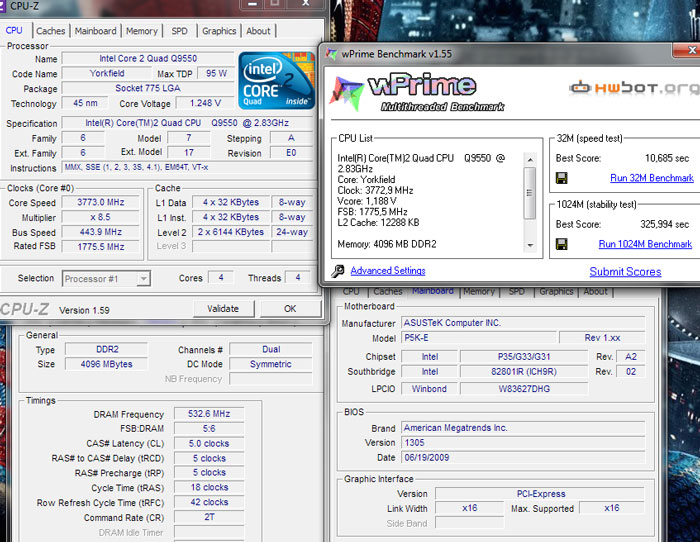Click the FSB:DRAM ratio value 5:6
This screenshot has width=700, height=542.
pyautogui.click(x=209, y=429)
